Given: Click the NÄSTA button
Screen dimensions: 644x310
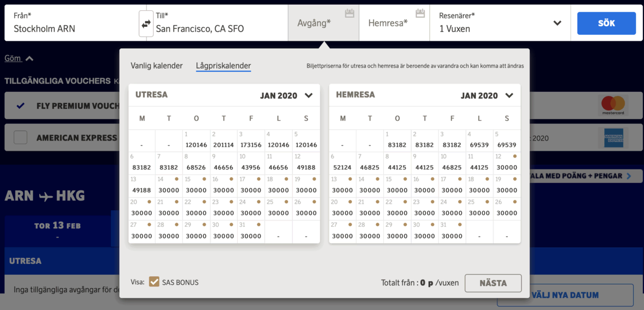Looking at the screenshot, I should coord(493,283).
